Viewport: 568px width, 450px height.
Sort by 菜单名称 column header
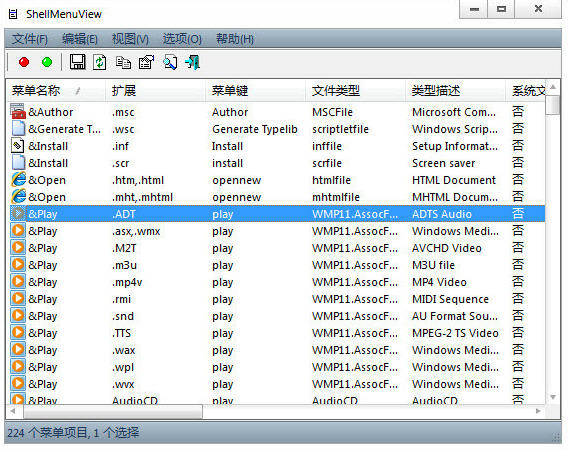(x=57, y=91)
